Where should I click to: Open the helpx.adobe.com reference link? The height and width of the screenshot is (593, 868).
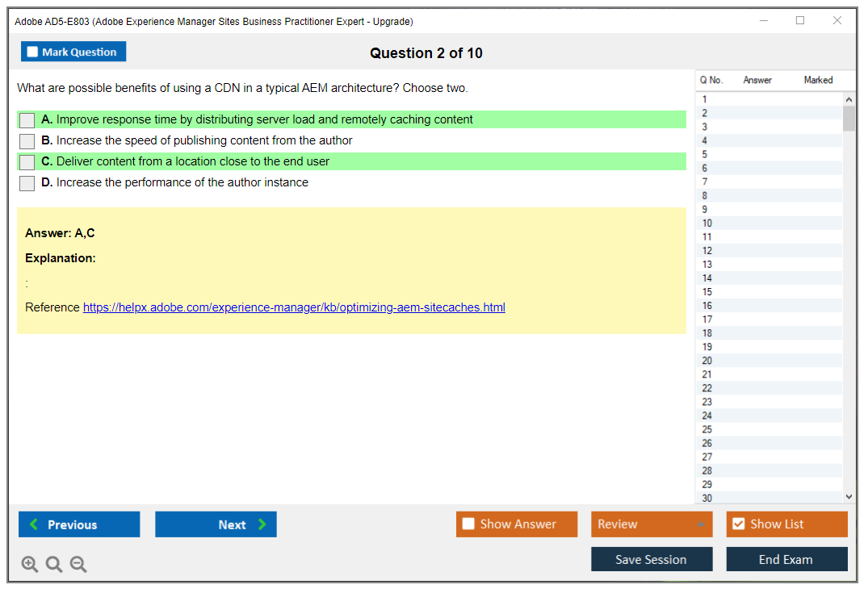pyautogui.click(x=294, y=307)
